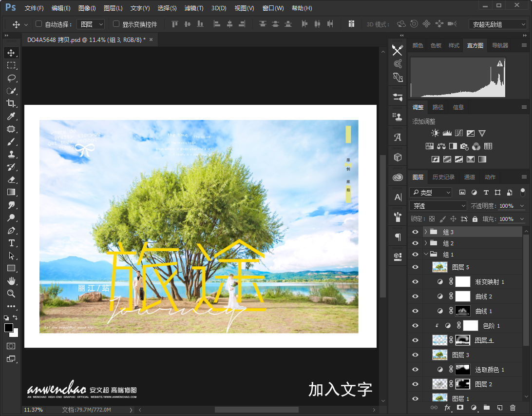Select the Eraser tool
Screen dimensions: 532x416
pyautogui.click(x=11, y=179)
